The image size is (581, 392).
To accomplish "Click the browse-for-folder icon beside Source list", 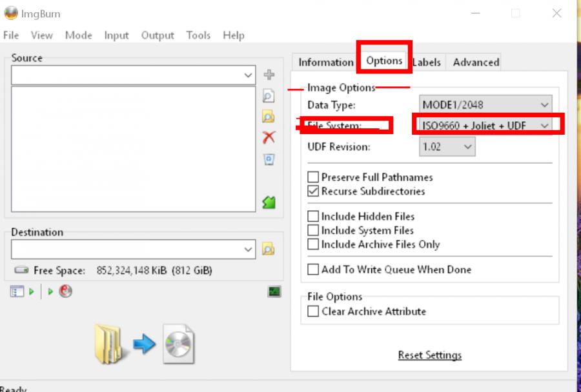I will click(x=269, y=117).
